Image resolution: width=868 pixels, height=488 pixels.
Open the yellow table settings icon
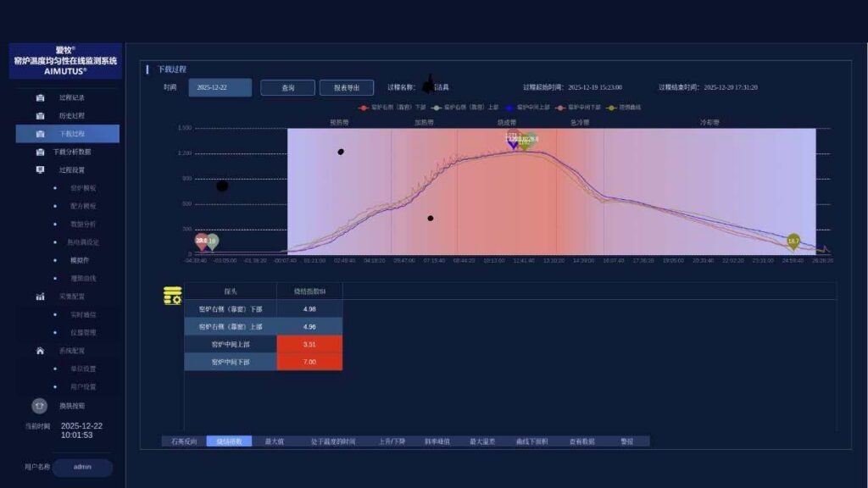point(172,296)
